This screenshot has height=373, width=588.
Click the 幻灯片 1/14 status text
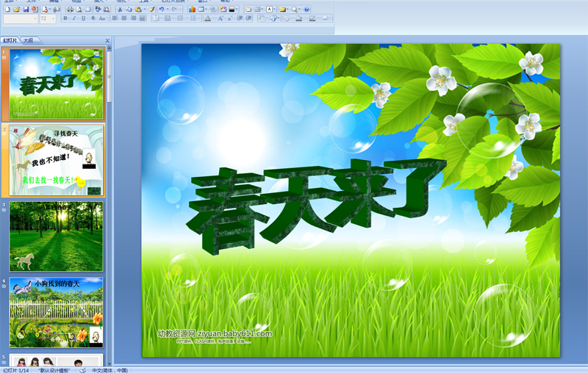(x=16, y=370)
